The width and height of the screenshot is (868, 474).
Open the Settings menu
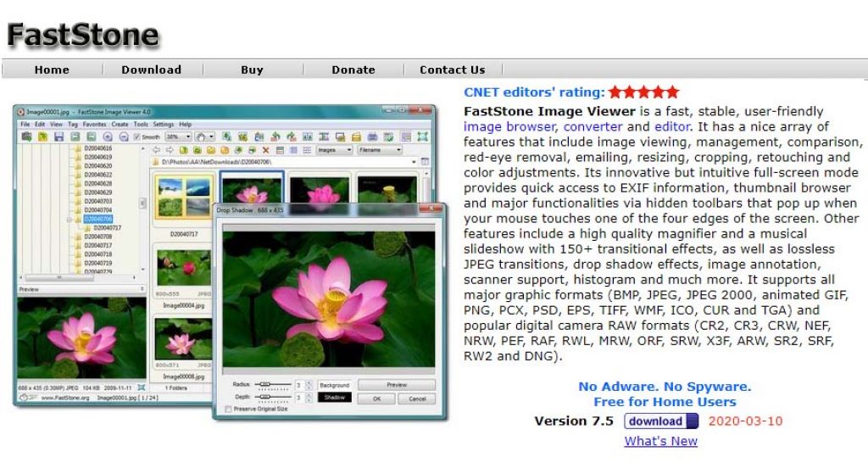[x=164, y=125]
